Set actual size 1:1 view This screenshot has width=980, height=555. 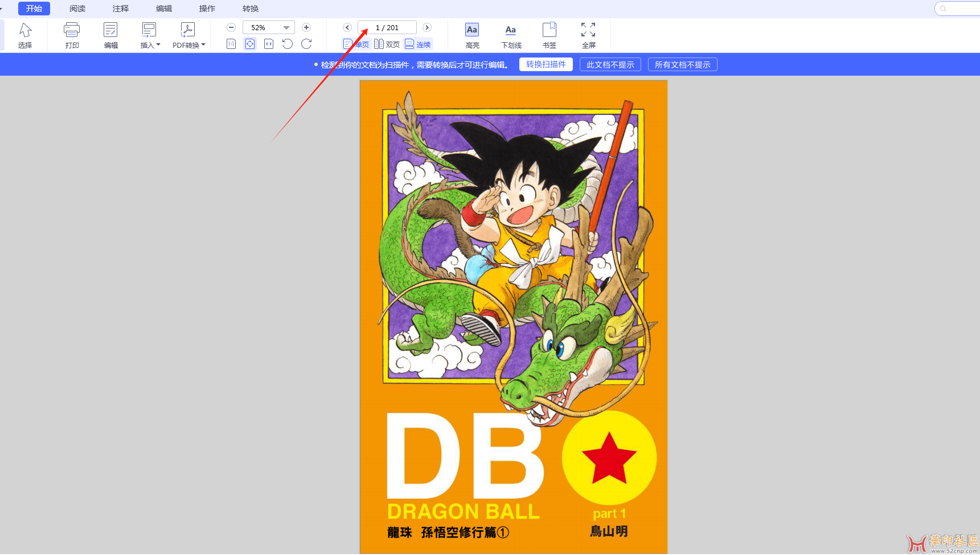pyautogui.click(x=231, y=44)
